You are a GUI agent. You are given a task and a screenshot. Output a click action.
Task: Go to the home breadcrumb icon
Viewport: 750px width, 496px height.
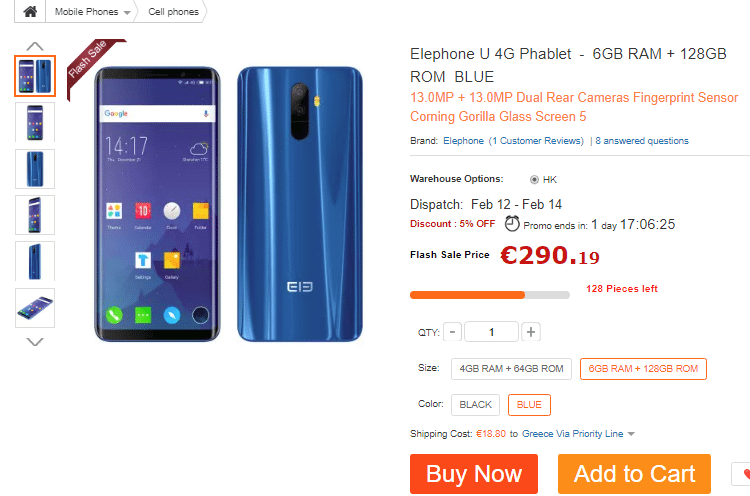(30, 11)
